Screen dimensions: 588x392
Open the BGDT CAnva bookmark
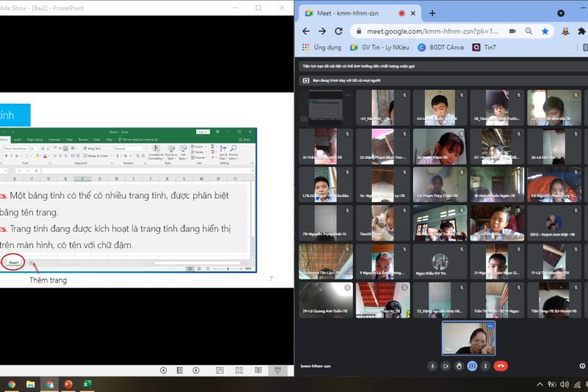click(441, 47)
